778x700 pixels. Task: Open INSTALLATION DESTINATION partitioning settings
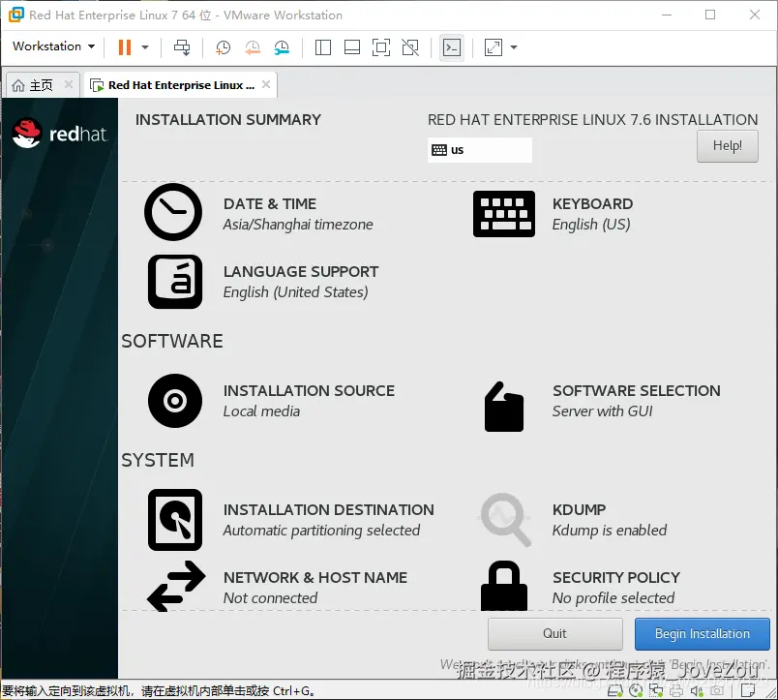[x=328, y=520]
